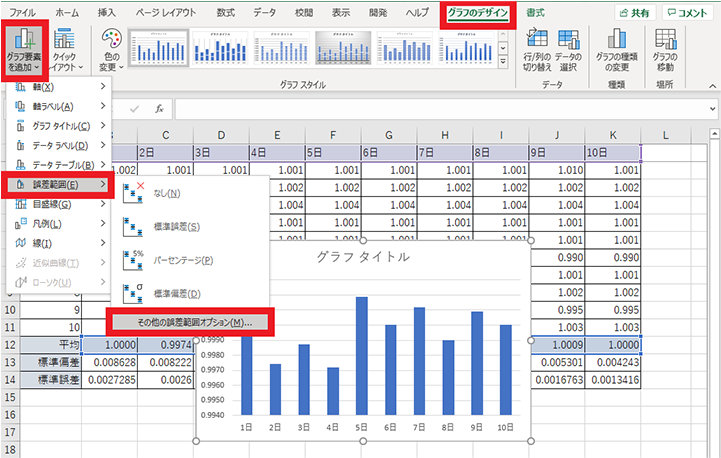Select column header L
Image resolution: width=721 pixels, height=458 pixels.
coord(665,135)
